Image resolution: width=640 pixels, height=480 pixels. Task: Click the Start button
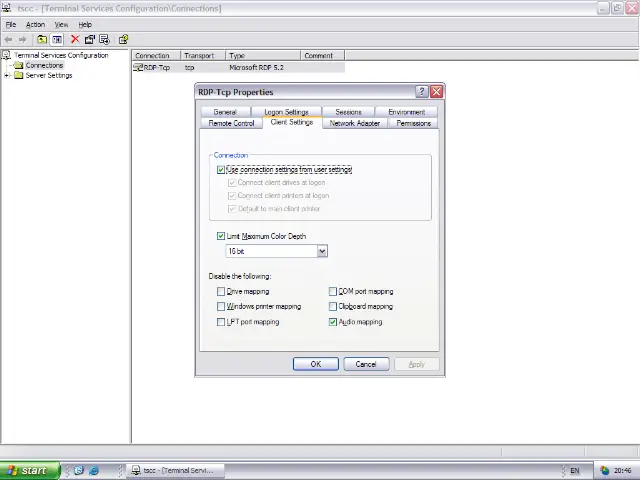tap(30, 471)
